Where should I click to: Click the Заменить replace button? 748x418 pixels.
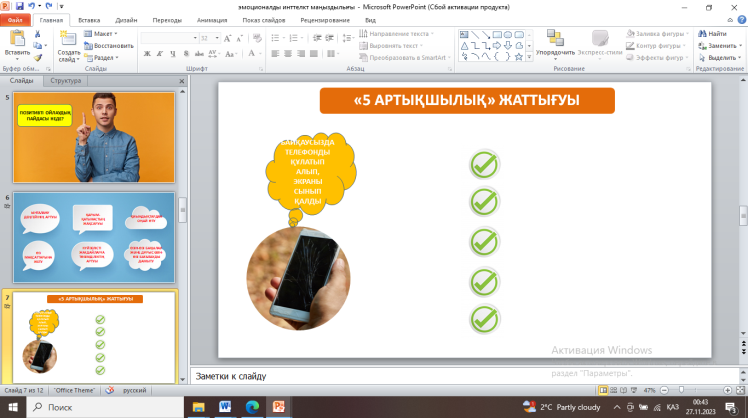[x=720, y=45]
